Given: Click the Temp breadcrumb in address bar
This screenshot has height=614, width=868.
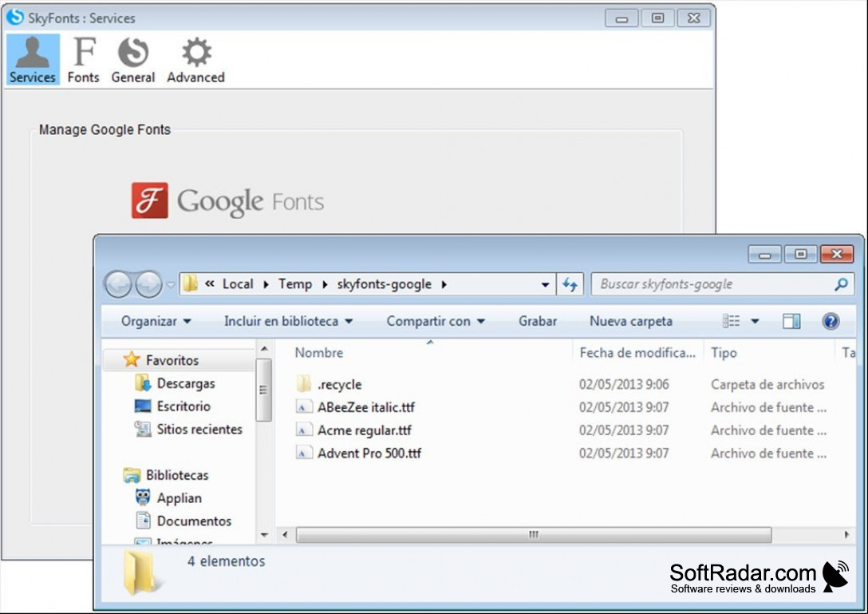Looking at the screenshot, I should coord(295,283).
